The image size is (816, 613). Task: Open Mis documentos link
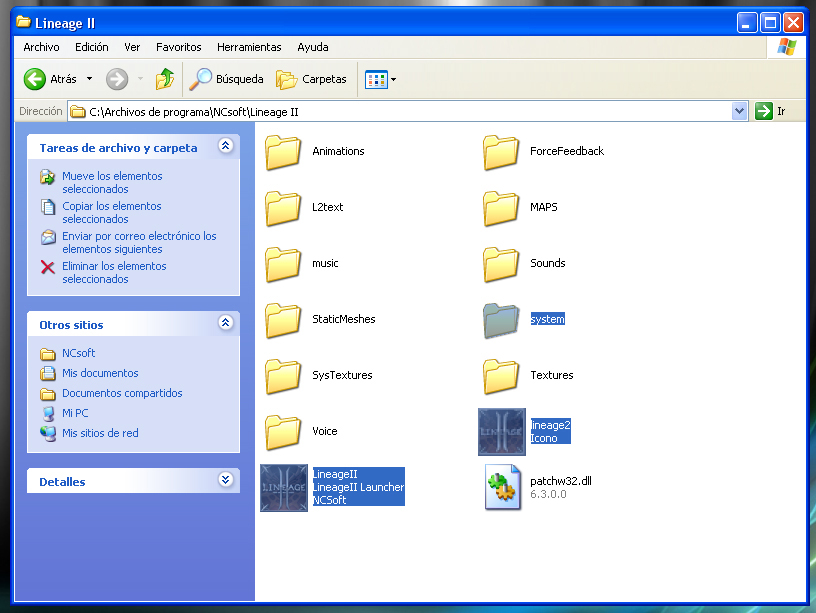pos(100,373)
